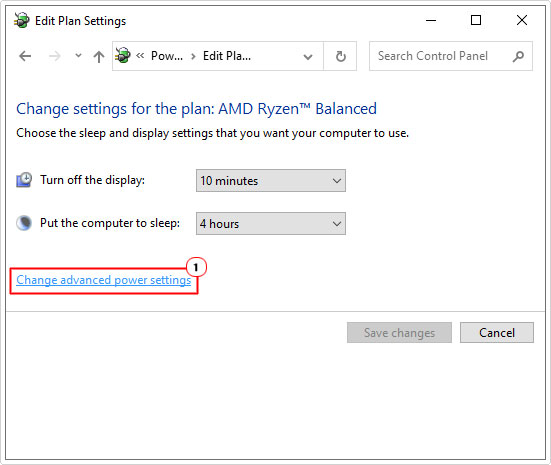
Task: Click the monitor icon beside 'Turn off the display'
Action: (x=24, y=180)
